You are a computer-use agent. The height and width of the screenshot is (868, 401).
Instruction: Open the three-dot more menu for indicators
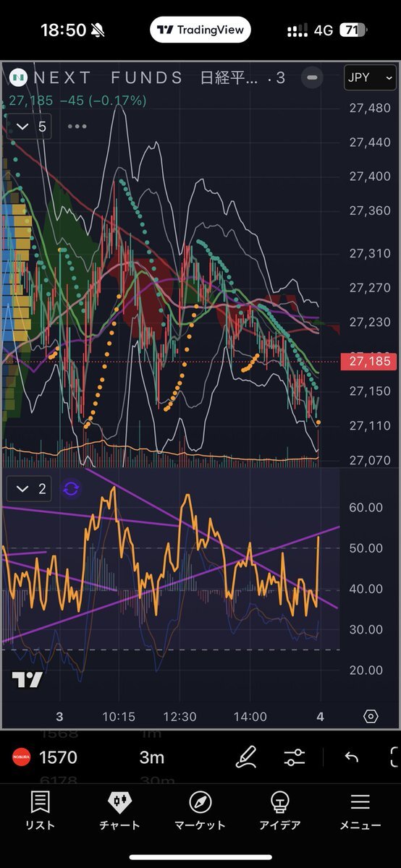77,127
